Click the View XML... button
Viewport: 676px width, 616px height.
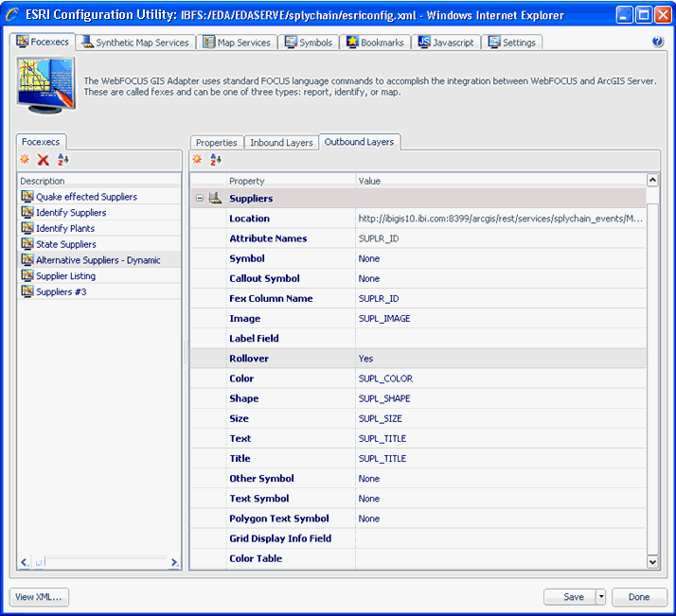(39, 597)
